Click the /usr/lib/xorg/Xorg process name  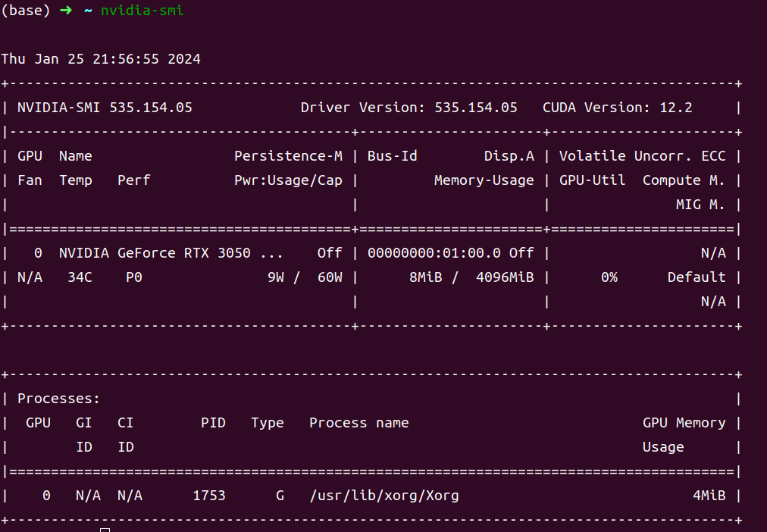click(x=383, y=496)
